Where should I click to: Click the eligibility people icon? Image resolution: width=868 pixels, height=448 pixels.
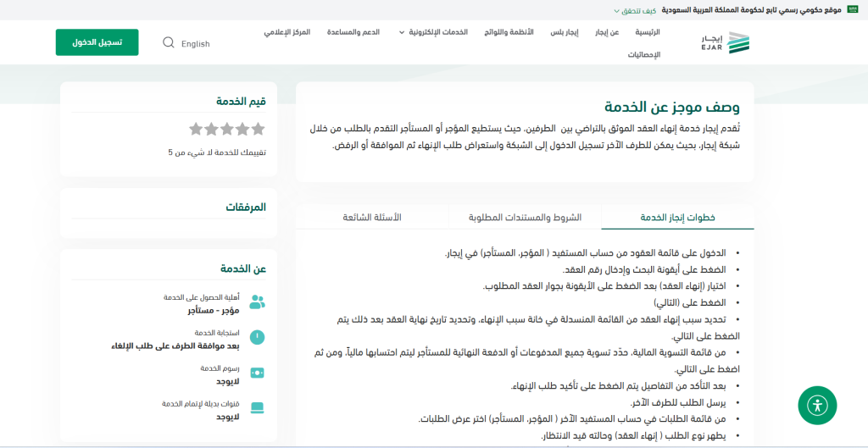pyautogui.click(x=258, y=302)
